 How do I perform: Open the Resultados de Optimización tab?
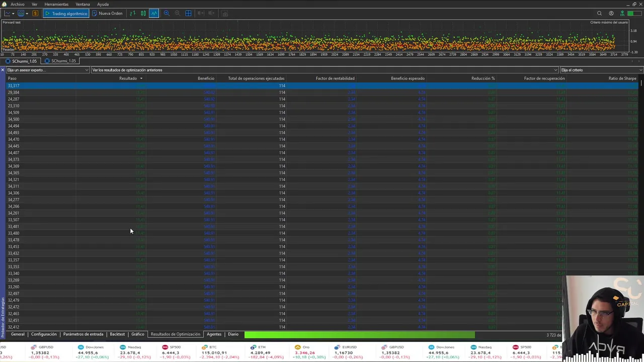(176, 334)
